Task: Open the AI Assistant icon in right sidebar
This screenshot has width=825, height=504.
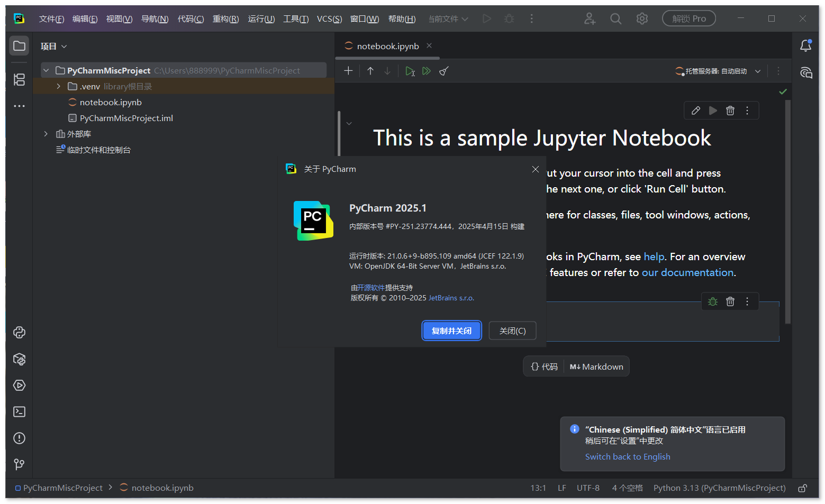Action: 805,72
